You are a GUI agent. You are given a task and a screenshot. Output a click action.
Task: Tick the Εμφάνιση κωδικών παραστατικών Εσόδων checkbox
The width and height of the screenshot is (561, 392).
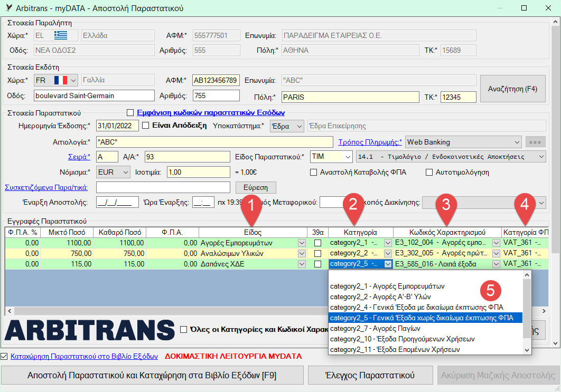pos(130,112)
